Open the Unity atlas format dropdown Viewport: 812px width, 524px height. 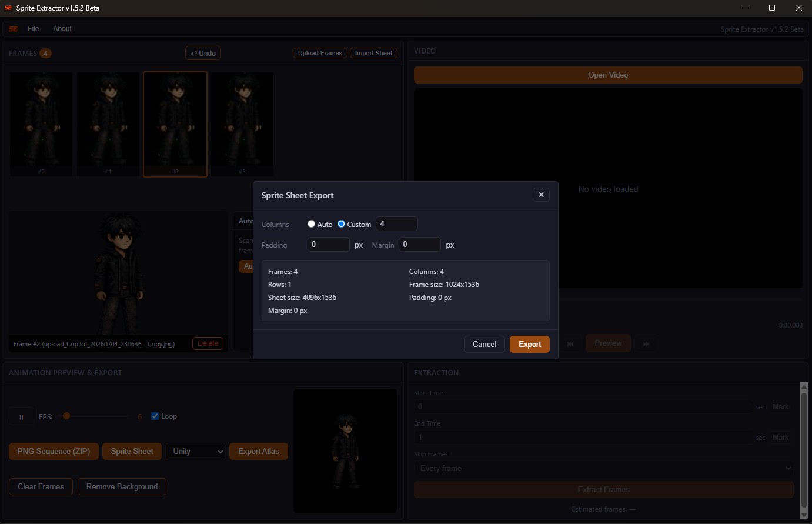tap(195, 451)
